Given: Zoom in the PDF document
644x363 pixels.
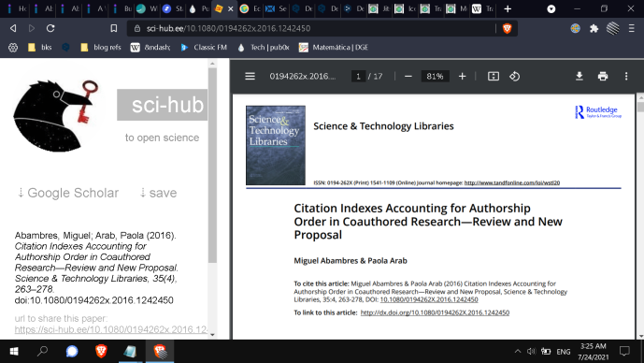Looking at the screenshot, I should point(462,77).
